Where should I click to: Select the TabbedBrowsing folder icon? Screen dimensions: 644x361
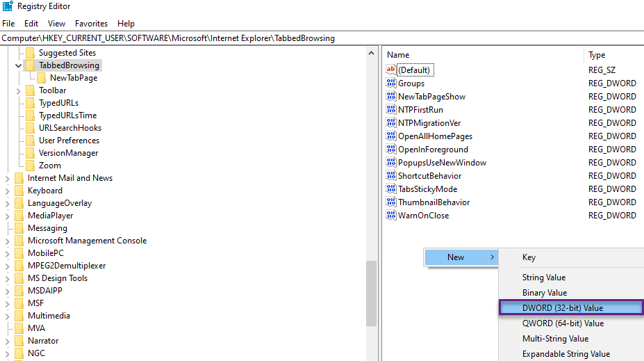[x=30, y=65]
